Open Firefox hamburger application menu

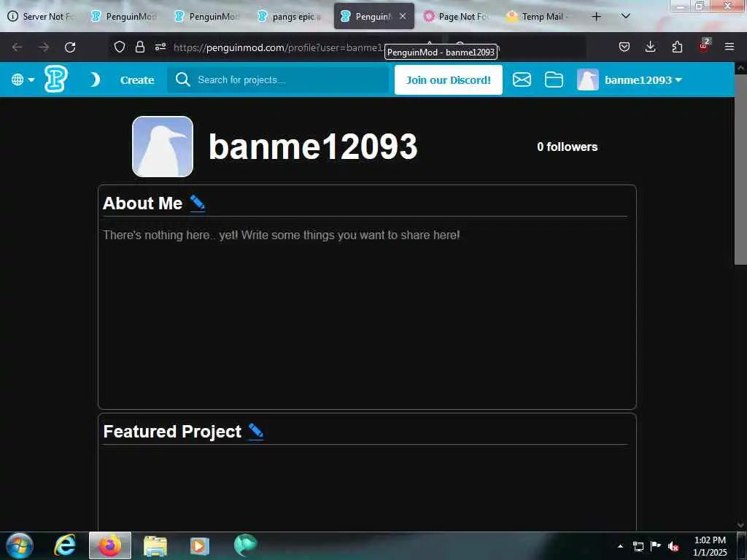[729, 47]
